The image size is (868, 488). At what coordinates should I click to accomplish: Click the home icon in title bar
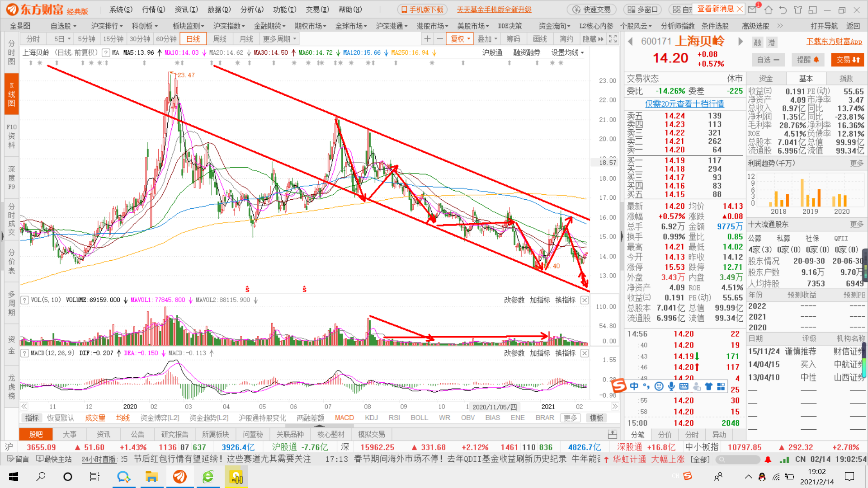tap(769, 9)
